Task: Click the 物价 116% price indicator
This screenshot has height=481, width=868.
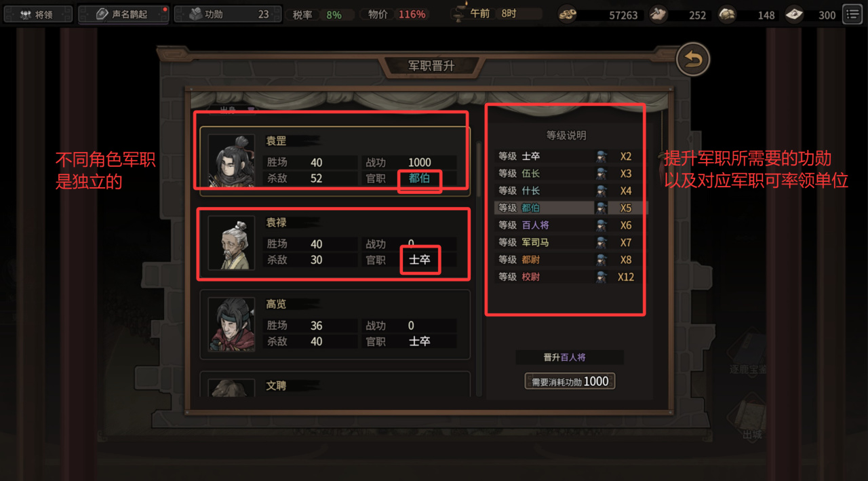Action: click(398, 14)
